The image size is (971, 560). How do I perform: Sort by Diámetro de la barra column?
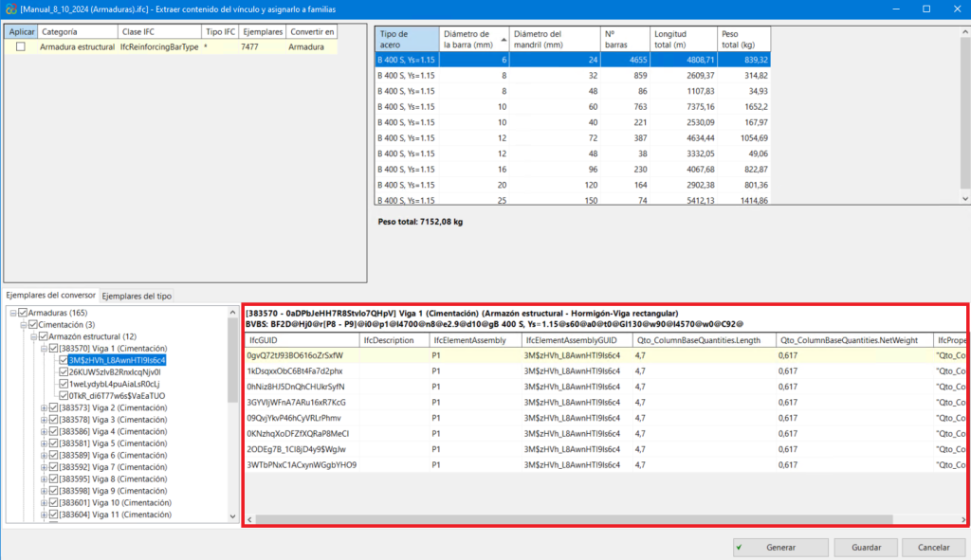pos(474,39)
